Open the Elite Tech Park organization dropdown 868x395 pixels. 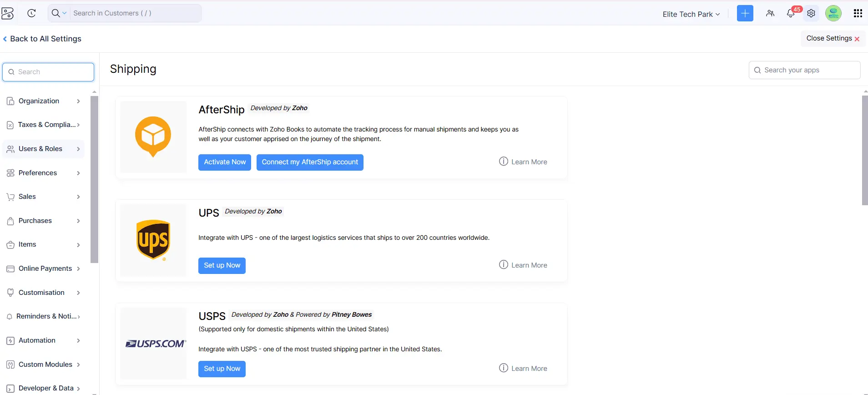click(691, 14)
